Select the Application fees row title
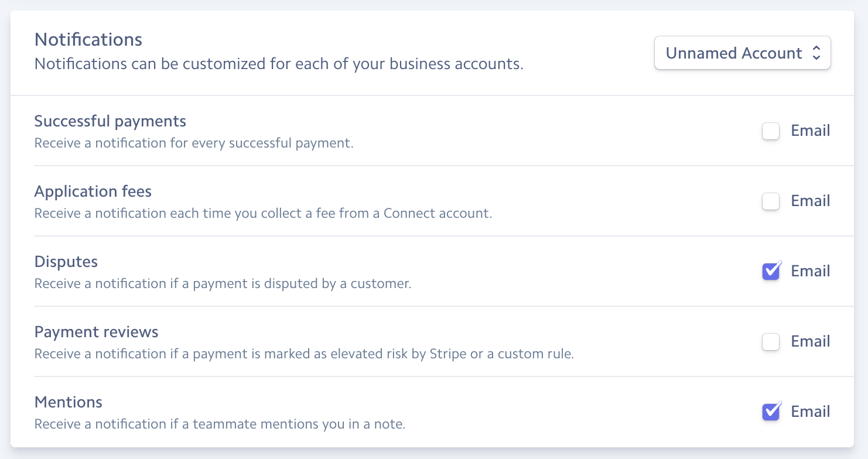Image resolution: width=868 pixels, height=459 pixels. click(x=93, y=191)
